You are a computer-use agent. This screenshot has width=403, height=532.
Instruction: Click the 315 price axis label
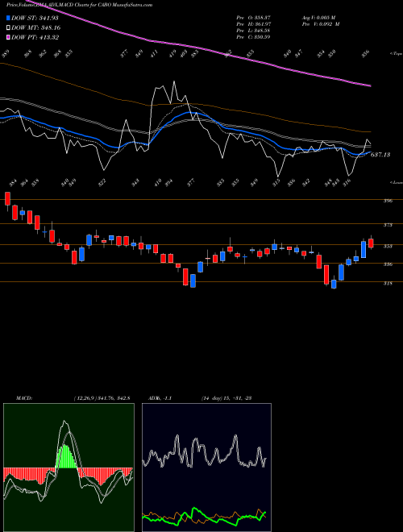pos(388,283)
